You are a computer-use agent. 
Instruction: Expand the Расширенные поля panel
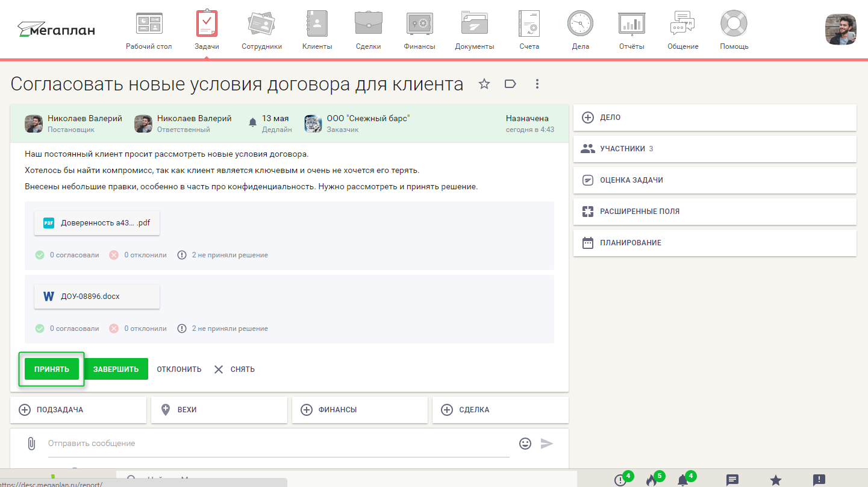click(x=715, y=212)
